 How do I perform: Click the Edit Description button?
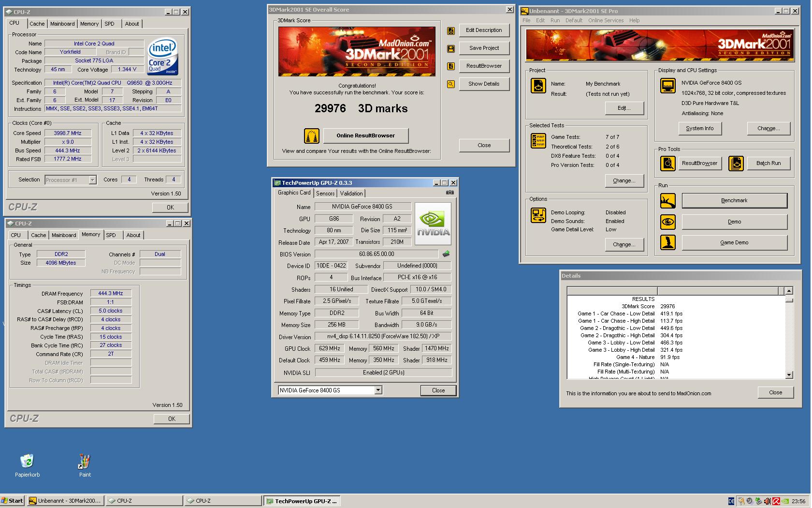click(484, 30)
